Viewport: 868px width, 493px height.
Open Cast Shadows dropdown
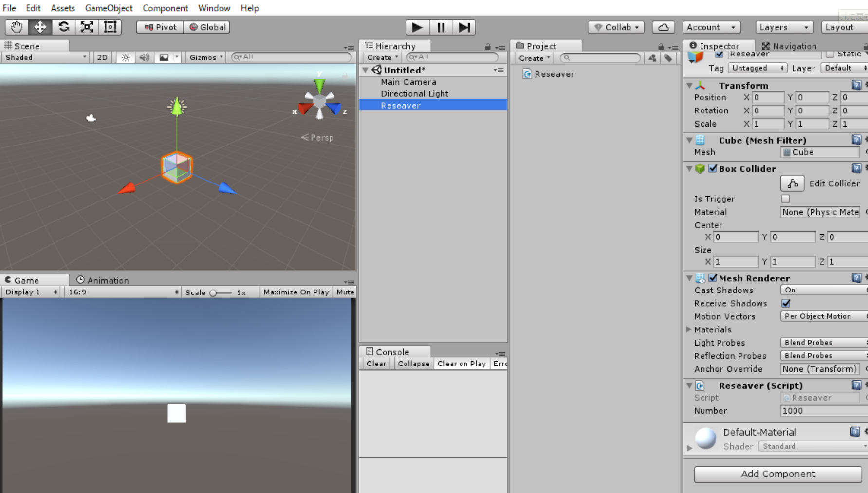pos(824,290)
